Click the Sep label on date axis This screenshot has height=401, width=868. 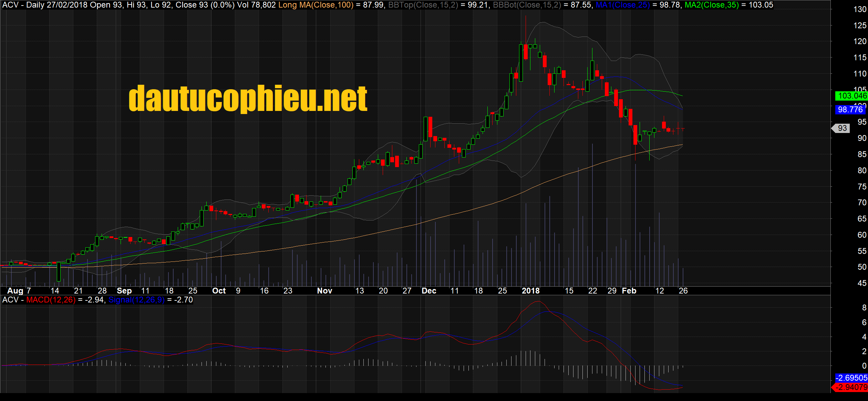coord(124,291)
